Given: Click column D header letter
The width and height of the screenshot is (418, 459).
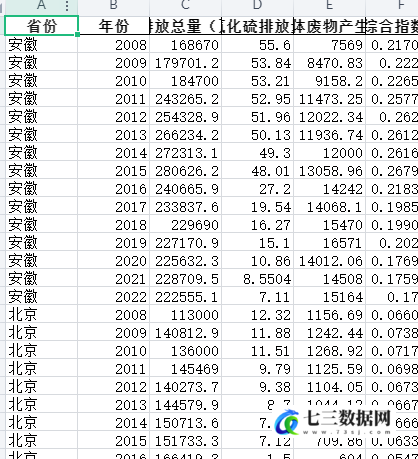Looking at the screenshot, I should click(x=257, y=5).
